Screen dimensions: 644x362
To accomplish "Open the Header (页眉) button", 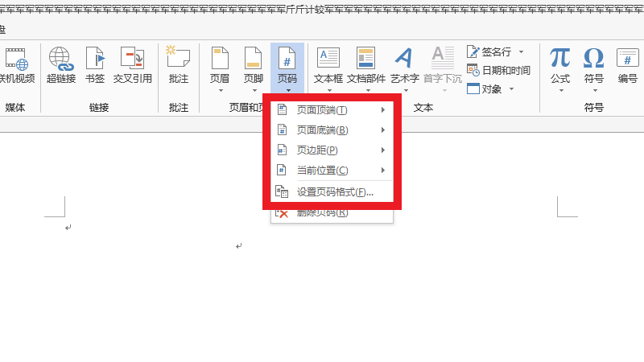I will click(x=220, y=64).
